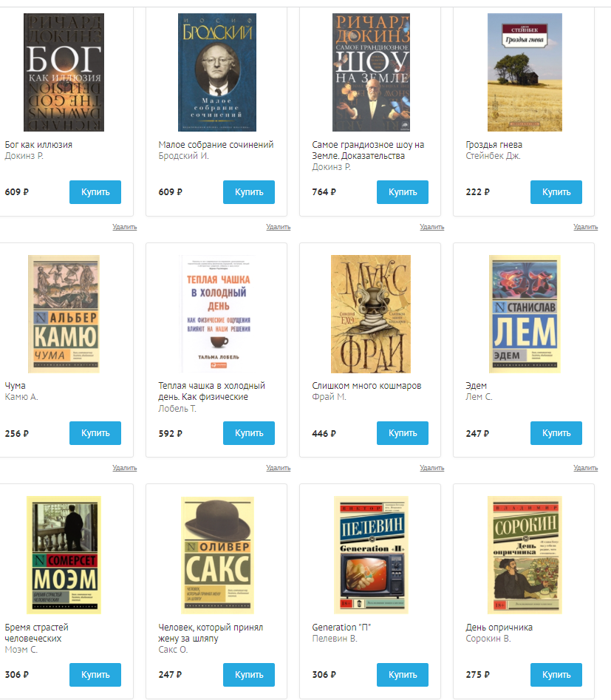Remove Слишком много кошмаров via Удалить

[431, 468]
